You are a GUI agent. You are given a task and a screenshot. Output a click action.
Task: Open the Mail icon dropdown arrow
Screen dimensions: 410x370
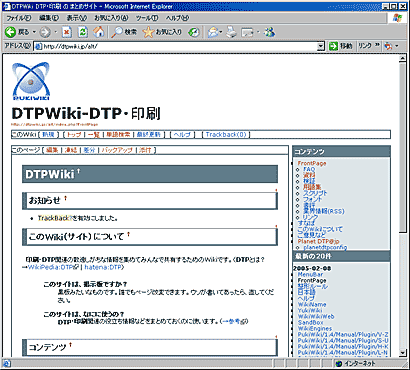(x=221, y=32)
